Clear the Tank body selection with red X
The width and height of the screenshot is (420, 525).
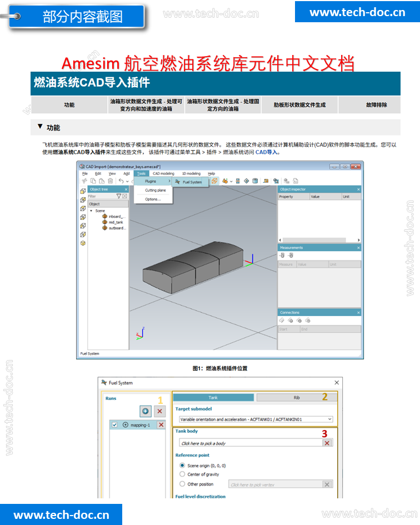point(327,443)
